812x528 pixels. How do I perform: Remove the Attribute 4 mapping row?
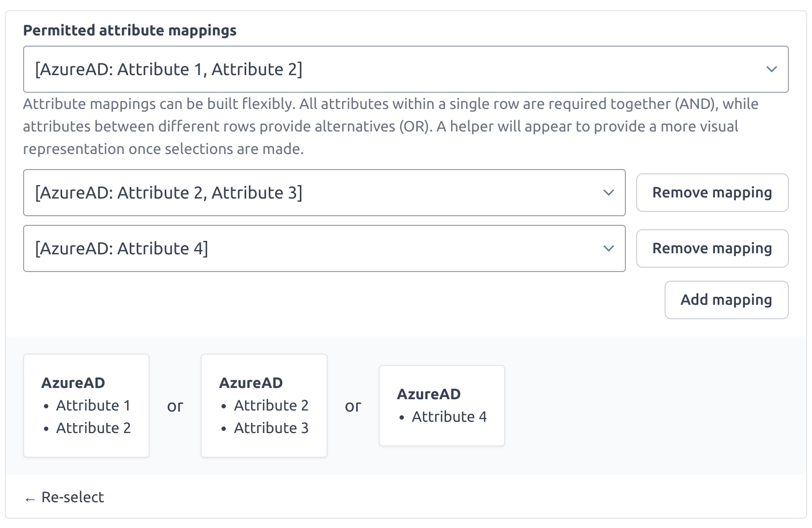click(712, 248)
